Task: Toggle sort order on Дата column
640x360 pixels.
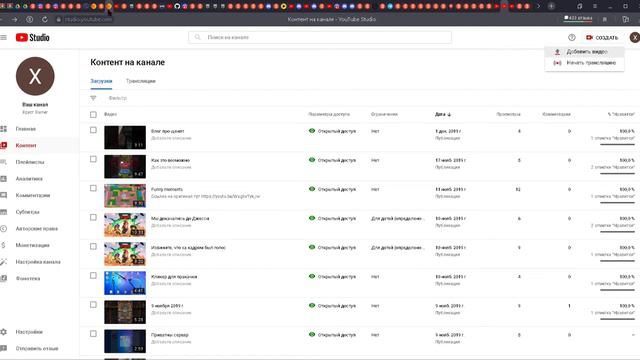Action: tap(443, 114)
